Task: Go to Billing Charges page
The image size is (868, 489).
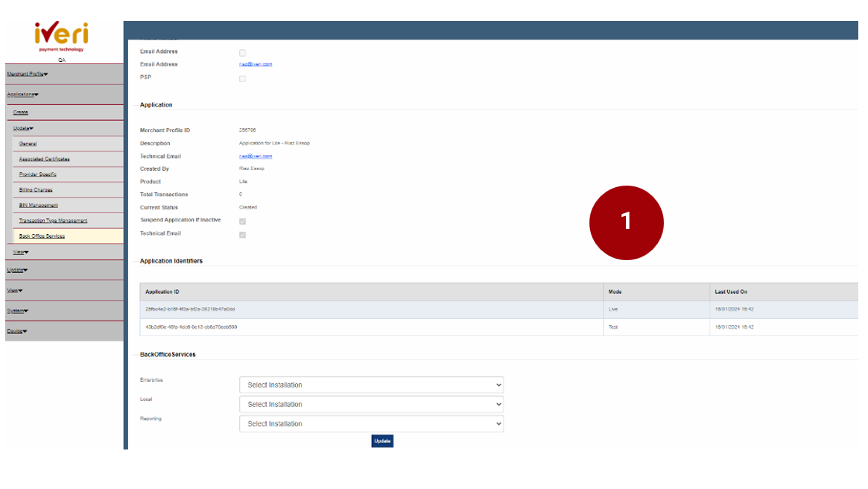Action: click(36, 190)
